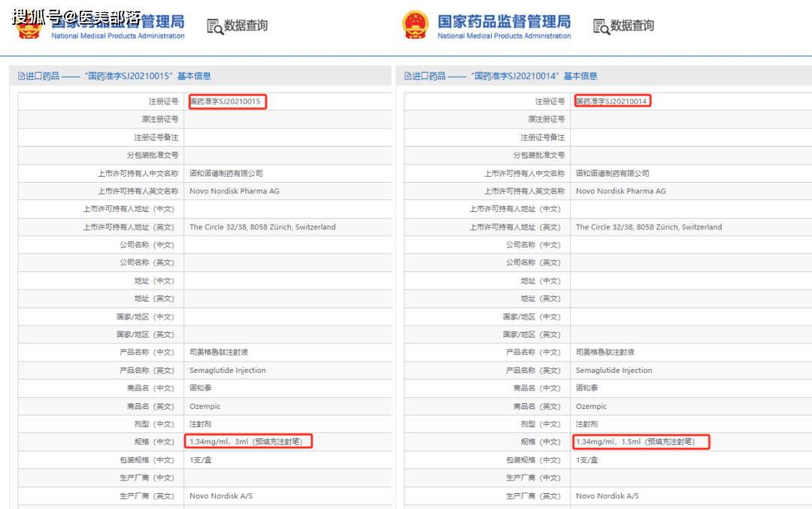This screenshot has height=509, width=812.
Task: Click 上市许可持有人英文名称 label in SJ20210014 table
Action: 525,191
